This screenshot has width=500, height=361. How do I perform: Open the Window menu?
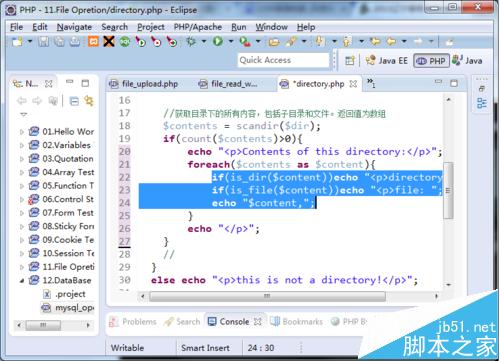tap(271, 27)
